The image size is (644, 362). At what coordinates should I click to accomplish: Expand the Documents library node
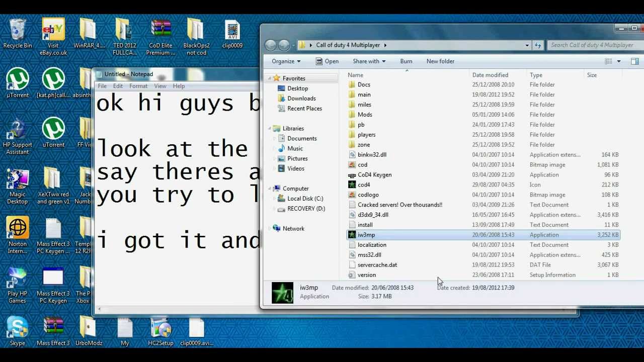click(x=275, y=139)
